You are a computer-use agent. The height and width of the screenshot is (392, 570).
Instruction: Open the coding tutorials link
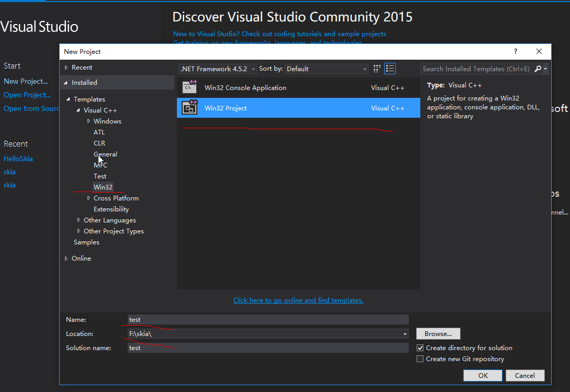coord(280,34)
